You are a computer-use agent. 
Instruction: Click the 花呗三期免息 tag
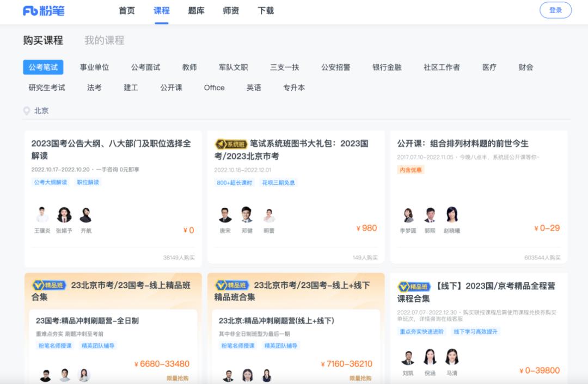tap(278, 183)
